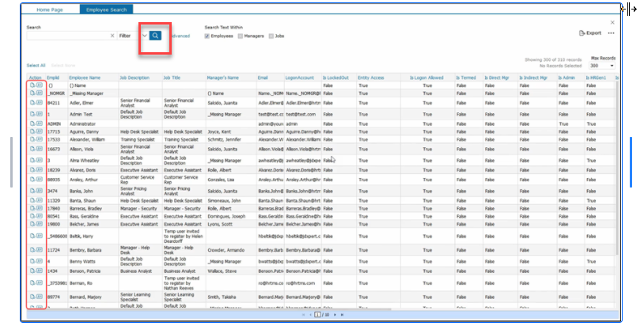Click the document action icon for Adler, Elmer

click(32, 103)
